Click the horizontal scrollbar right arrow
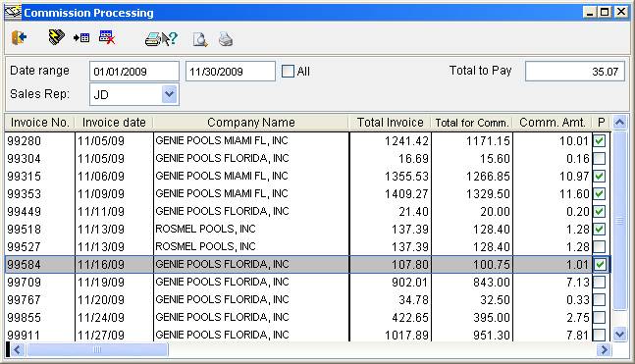Screen dimensions: 635x364 (604, 350)
